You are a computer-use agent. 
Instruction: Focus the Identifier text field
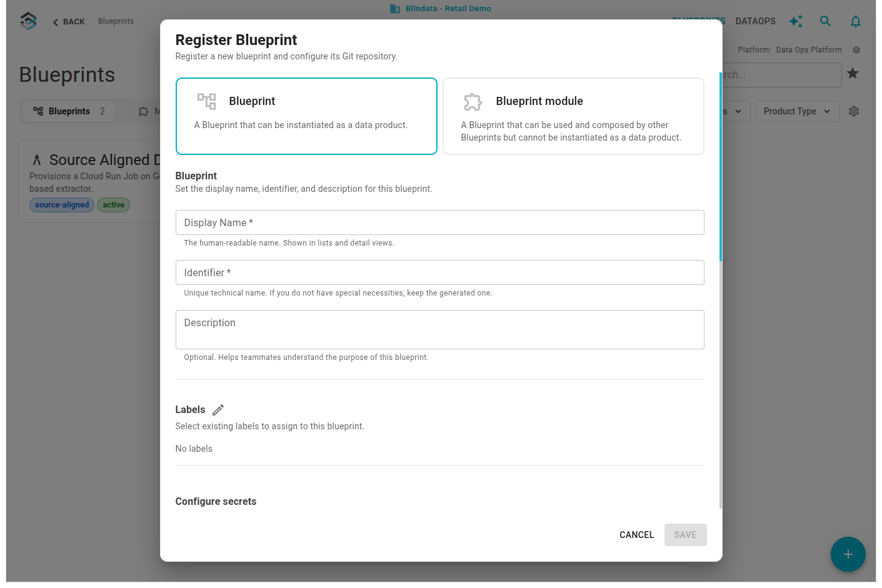[x=440, y=272]
